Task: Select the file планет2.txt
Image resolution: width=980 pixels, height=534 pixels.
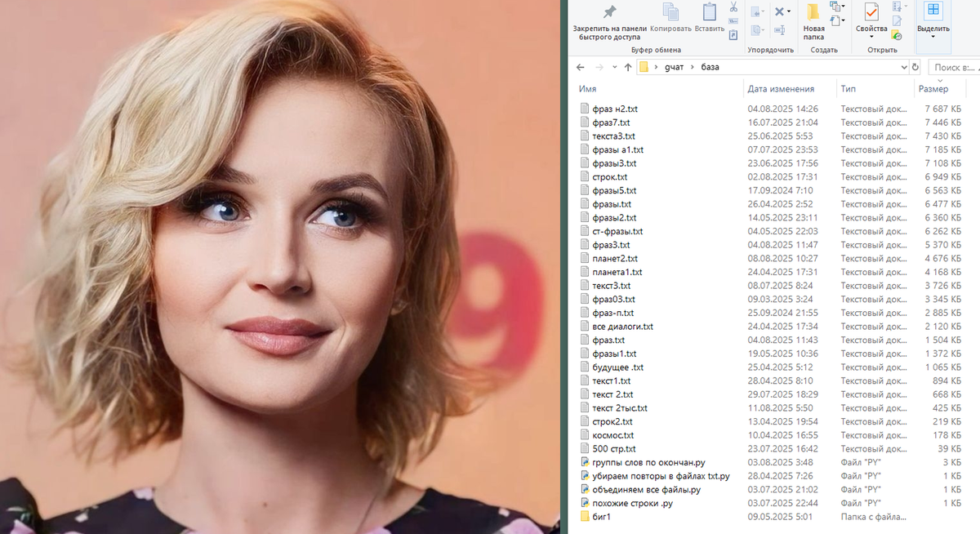Action: pyautogui.click(x=615, y=259)
